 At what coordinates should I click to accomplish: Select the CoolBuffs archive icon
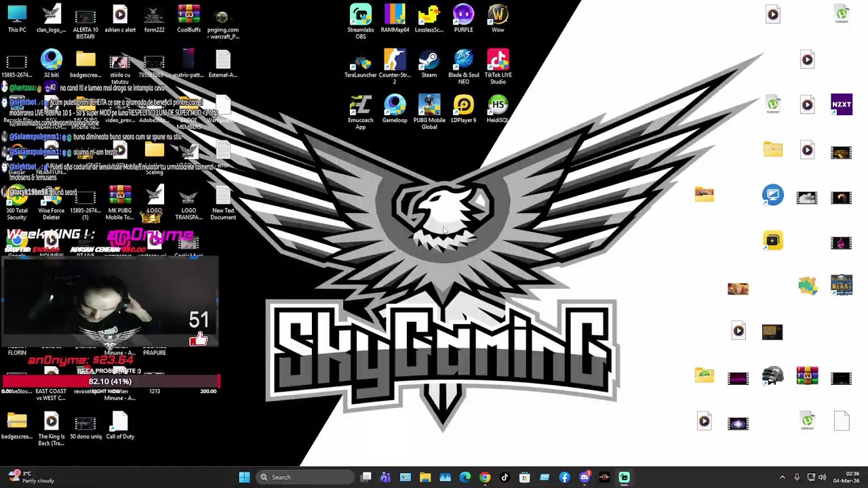tap(189, 18)
